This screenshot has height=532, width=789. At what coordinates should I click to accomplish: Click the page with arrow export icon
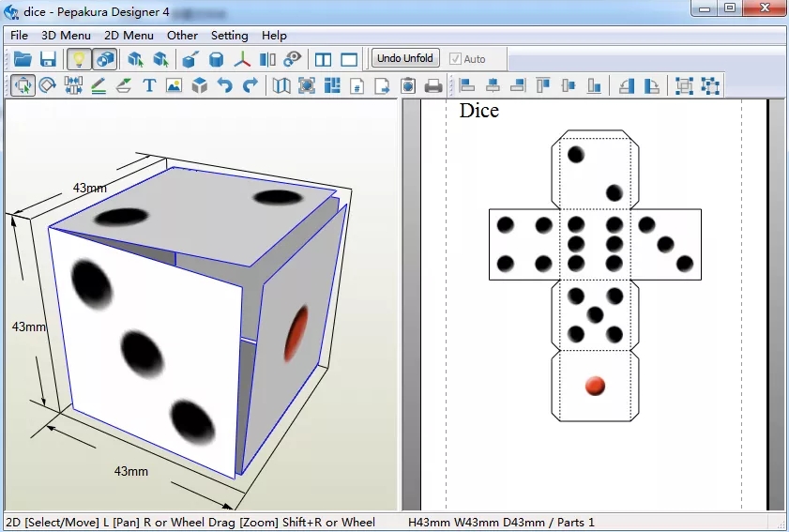(382, 85)
